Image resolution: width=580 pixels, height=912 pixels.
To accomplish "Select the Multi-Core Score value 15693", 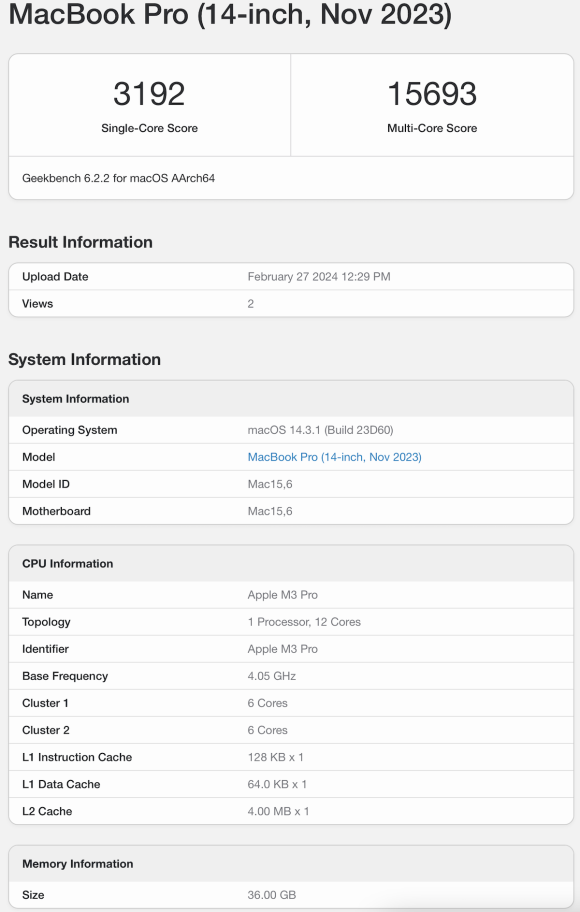I will tap(430, 92).
